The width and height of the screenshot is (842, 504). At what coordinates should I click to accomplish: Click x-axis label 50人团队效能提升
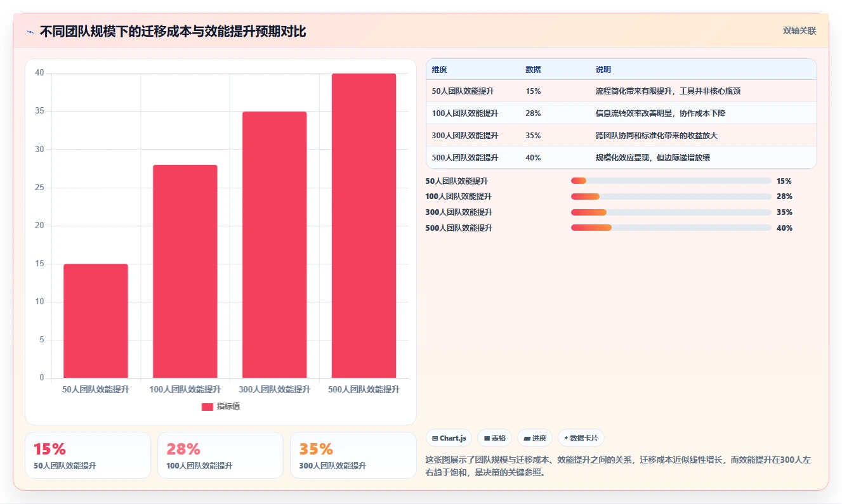(96, 389)
